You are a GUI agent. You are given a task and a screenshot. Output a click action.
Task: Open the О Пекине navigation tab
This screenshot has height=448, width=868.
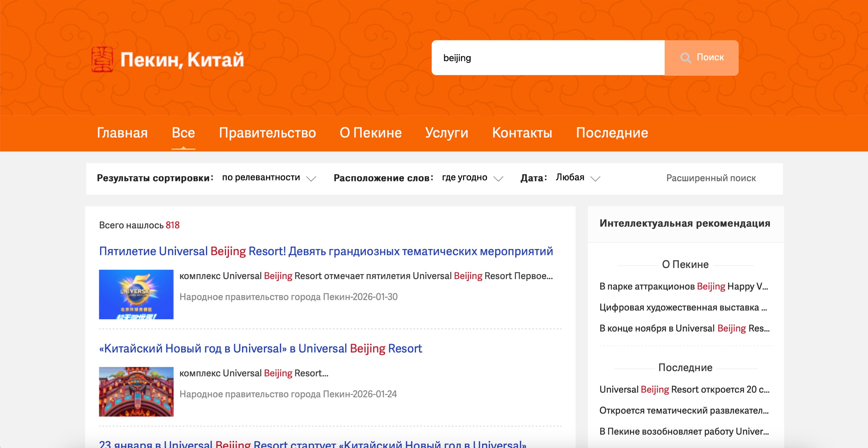point(370,133)
